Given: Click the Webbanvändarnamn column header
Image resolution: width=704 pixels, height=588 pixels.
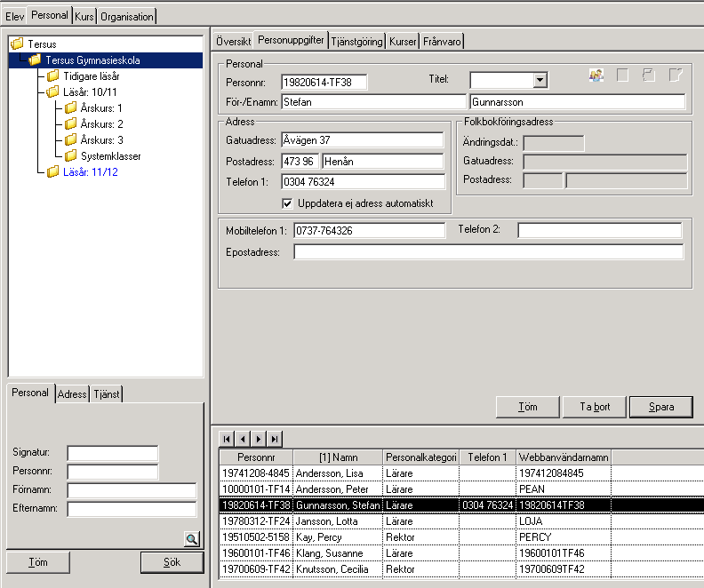Looking at the screenshot, I should coord(564,457).
